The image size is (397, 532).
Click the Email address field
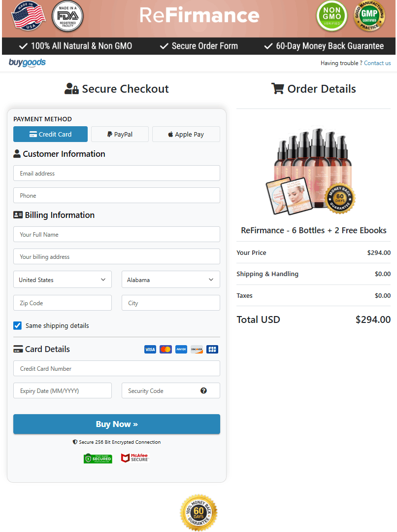pos(116,173)
